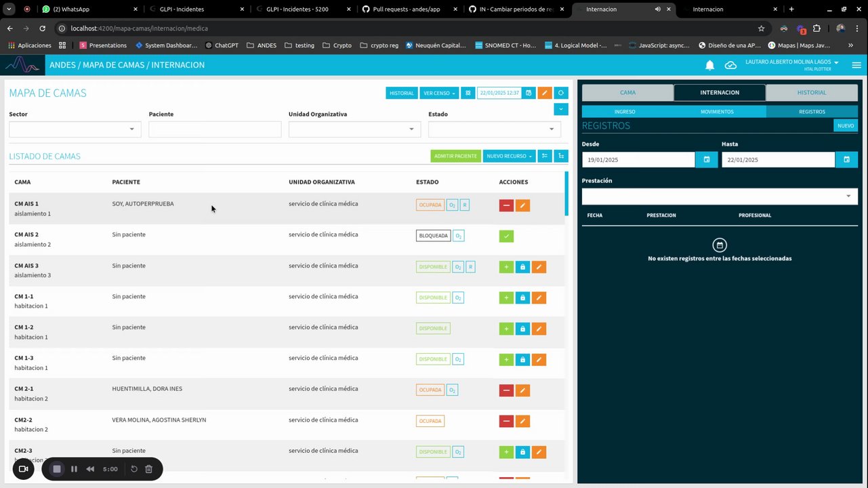Click the cloud sync status icon

730,65
